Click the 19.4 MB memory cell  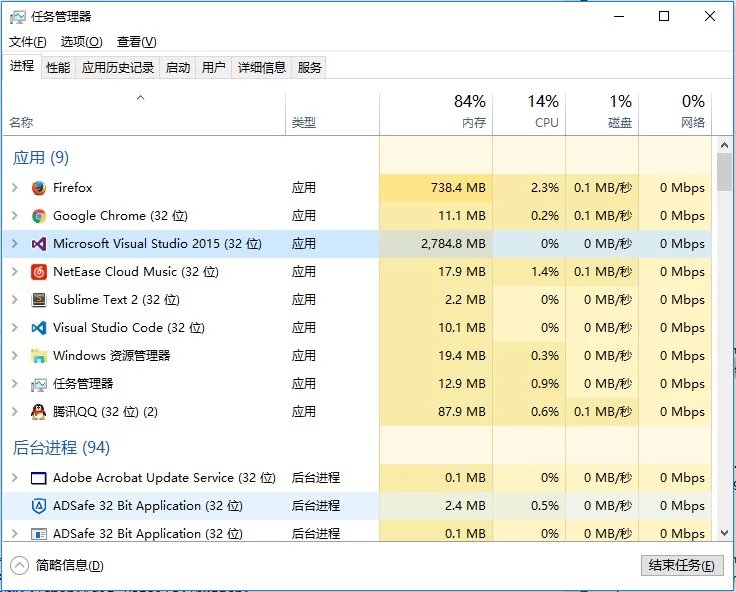point(436,356)
